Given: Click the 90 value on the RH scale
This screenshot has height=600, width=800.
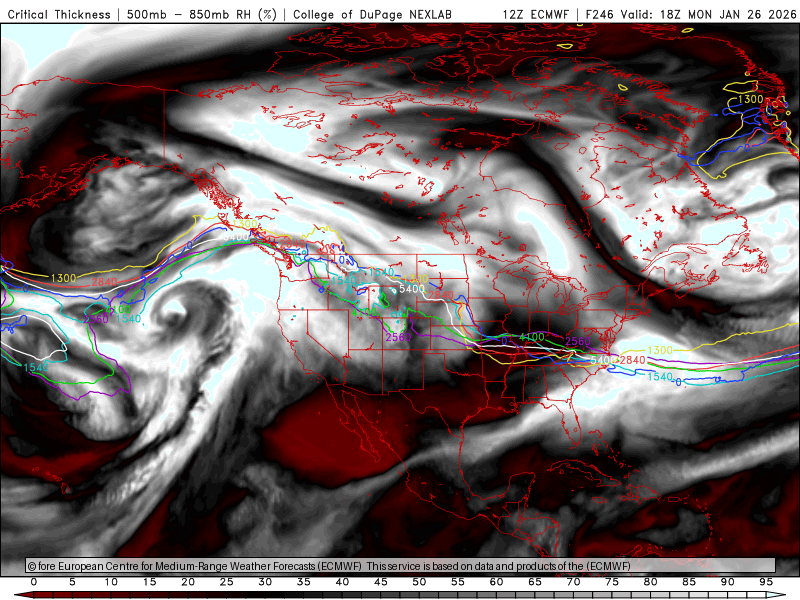Looking at the screenshot, I should coord(728,582).
